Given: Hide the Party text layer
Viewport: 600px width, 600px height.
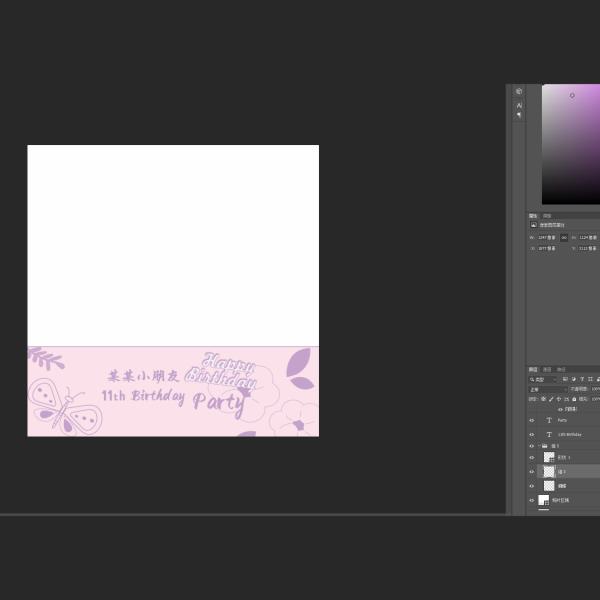Looking at the screenshot, I should [532, 420].
